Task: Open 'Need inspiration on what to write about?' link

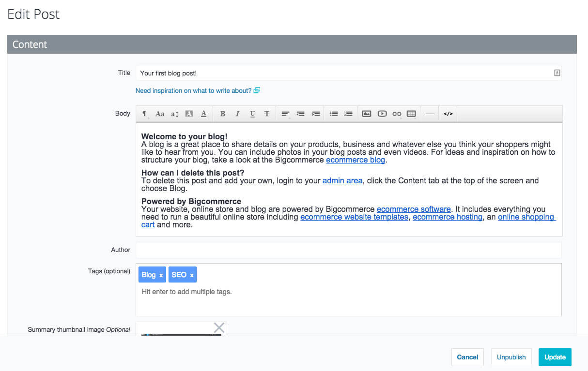Action: click(198, 90)
